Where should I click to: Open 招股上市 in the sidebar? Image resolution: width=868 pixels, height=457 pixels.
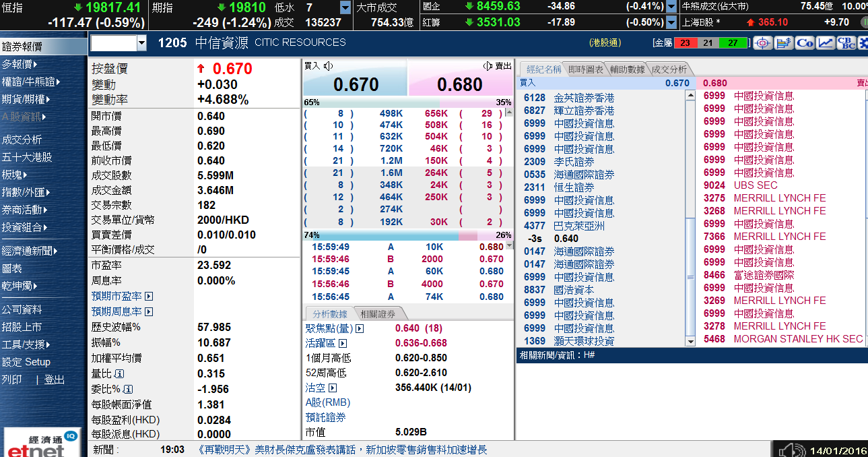click(x=22, y=327)
